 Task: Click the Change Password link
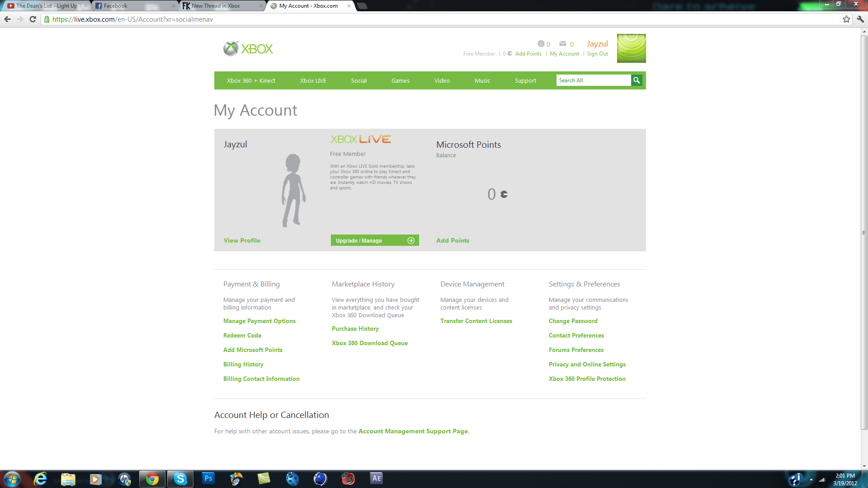(x=573, y=321)
